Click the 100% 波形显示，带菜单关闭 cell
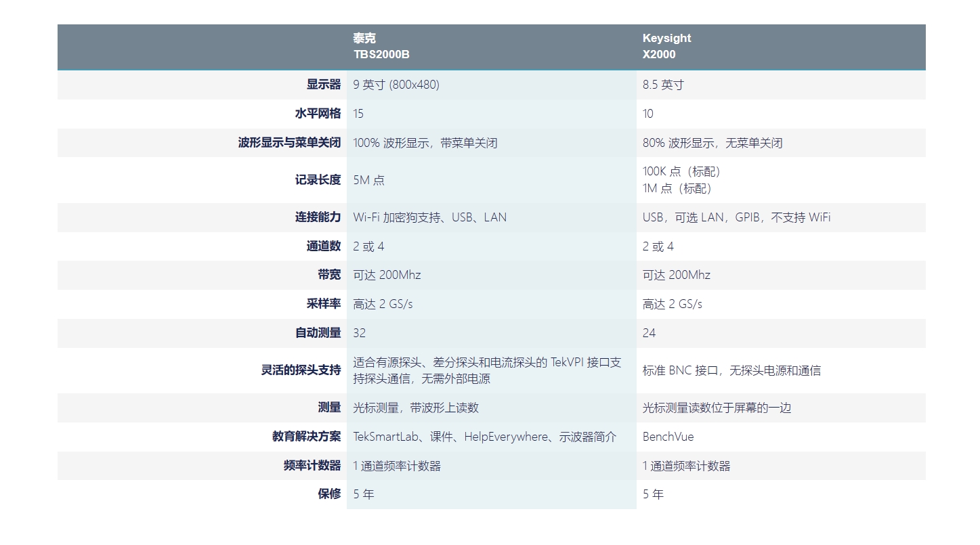This screenshot has width=980, height=545. (425, 143)
